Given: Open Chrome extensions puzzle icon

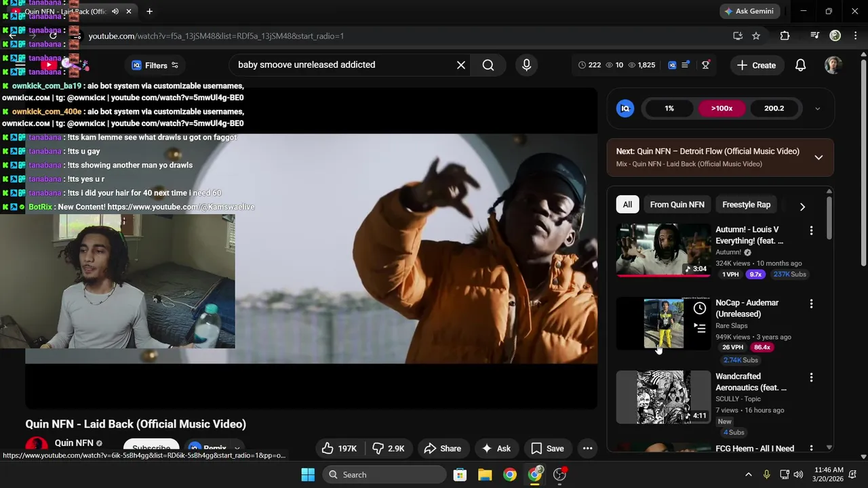Looking at the screenshot, I should 785,36.
